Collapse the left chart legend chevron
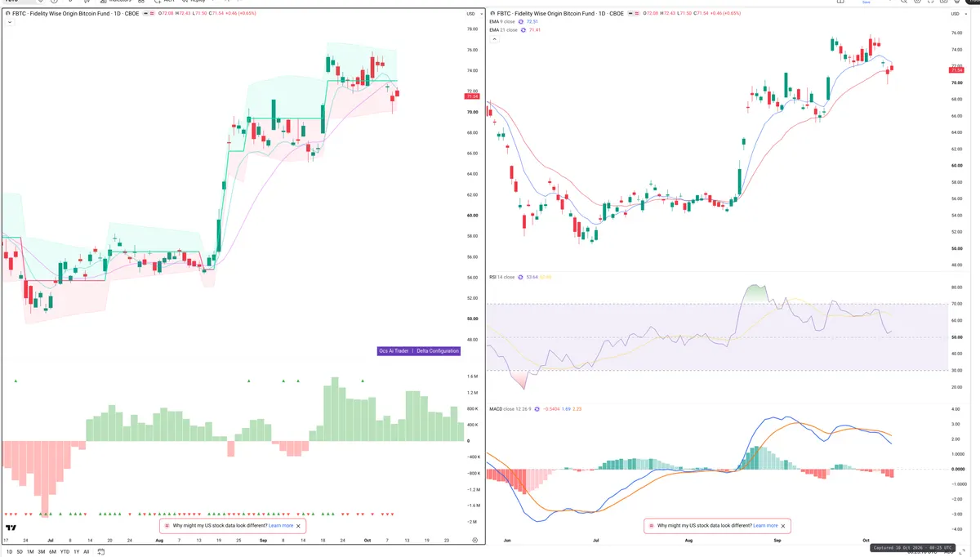Image resolution: width=980 pixels, height=557 pixels. point(9,22)
